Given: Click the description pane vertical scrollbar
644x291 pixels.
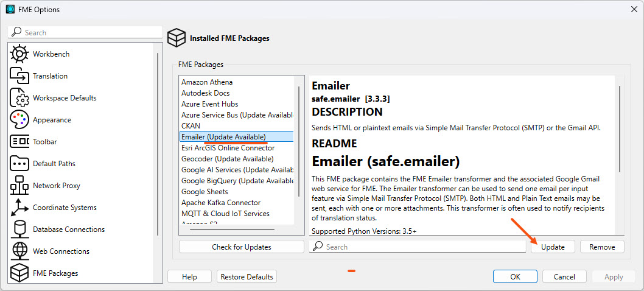Looking at the screenshot, I should [x=620, y=128].
